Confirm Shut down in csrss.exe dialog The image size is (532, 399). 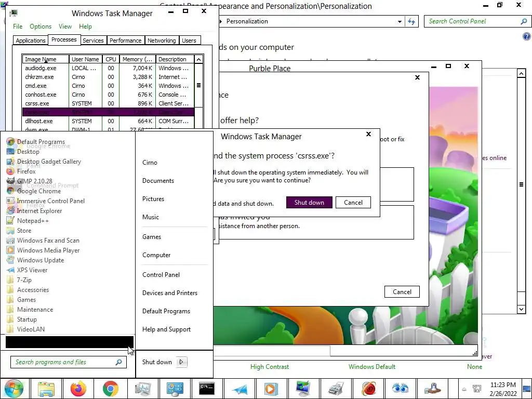[x=309, y=203]
